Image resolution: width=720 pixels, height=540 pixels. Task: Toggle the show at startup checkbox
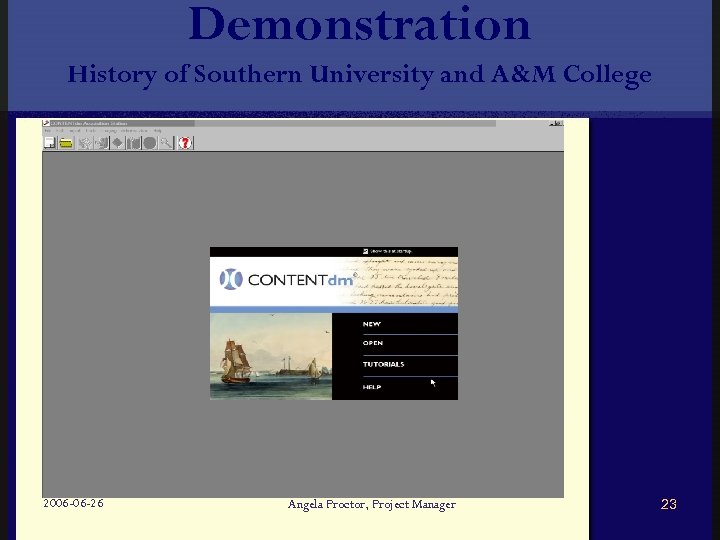(366, 251)
